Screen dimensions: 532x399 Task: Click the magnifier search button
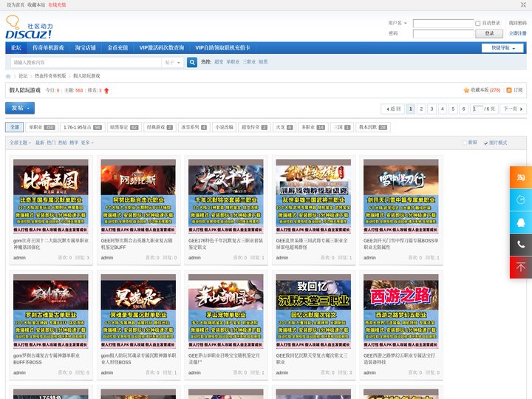click(192, 62)
